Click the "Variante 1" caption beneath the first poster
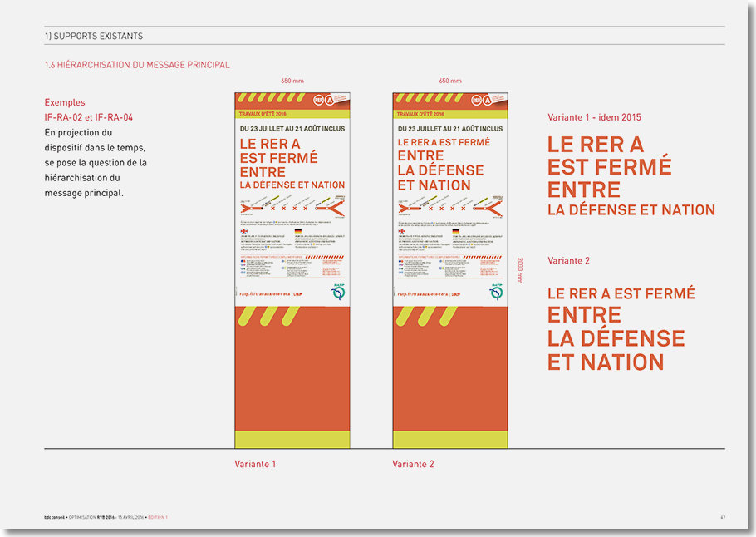The image size is (756, 537). pos(255,464)
